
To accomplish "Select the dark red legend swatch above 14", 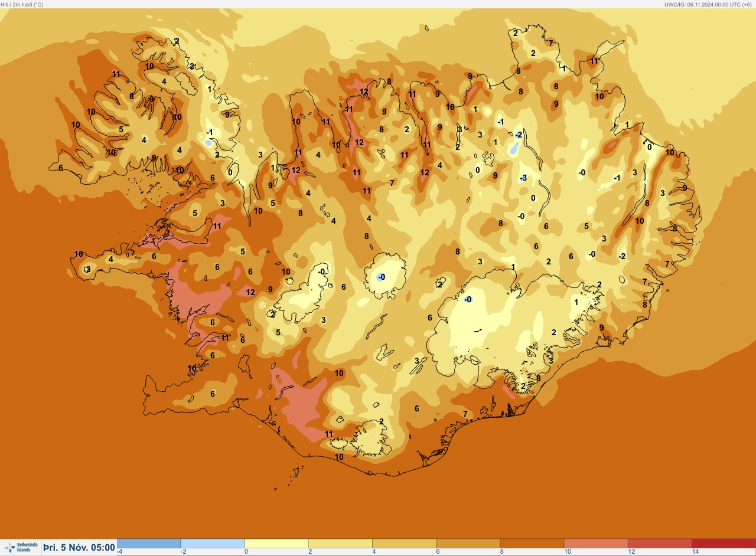I will click(x=723, y=543).
